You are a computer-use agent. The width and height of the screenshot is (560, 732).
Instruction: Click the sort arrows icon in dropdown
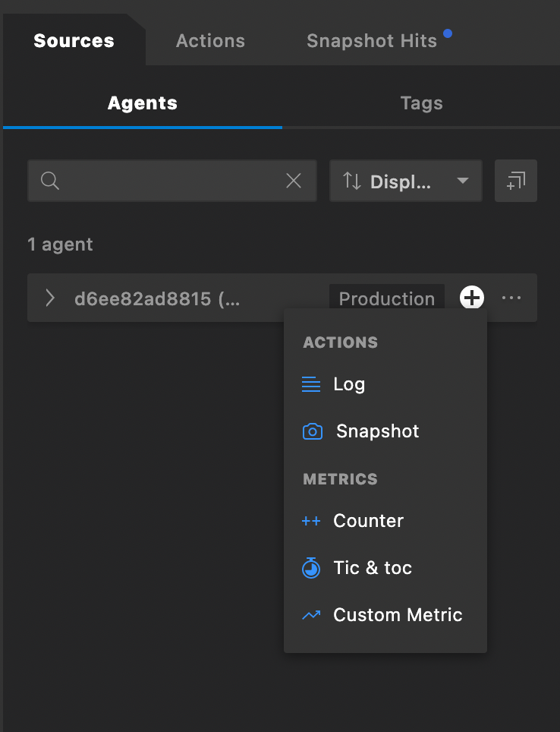click(x=352, y=181)
